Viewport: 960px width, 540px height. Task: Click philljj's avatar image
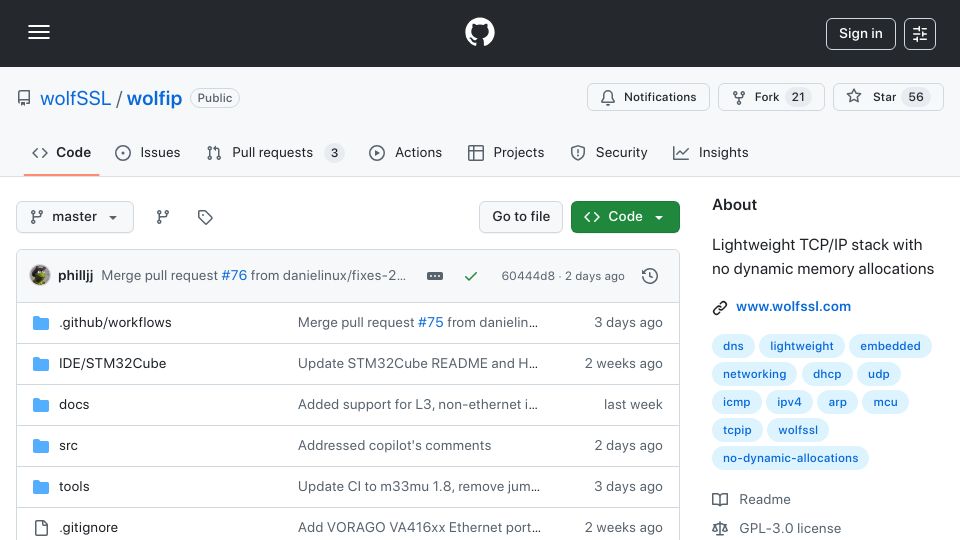pyautogui.click(x=40, y=276)
